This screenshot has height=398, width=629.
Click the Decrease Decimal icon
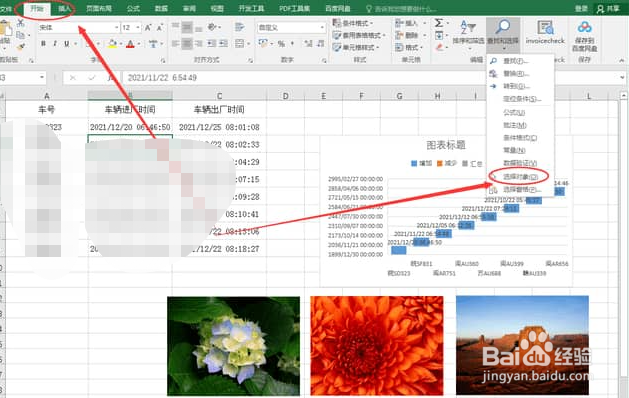(x=321, y=43)
